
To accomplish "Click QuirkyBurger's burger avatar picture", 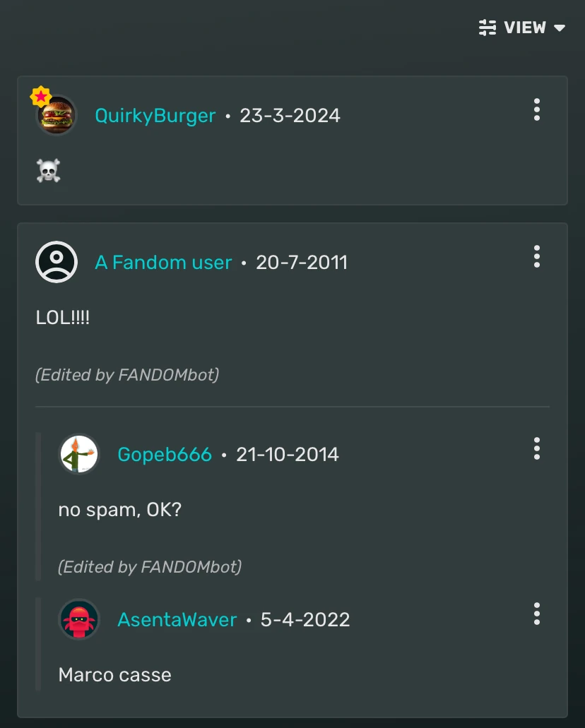I will click(x=57, y=114).
